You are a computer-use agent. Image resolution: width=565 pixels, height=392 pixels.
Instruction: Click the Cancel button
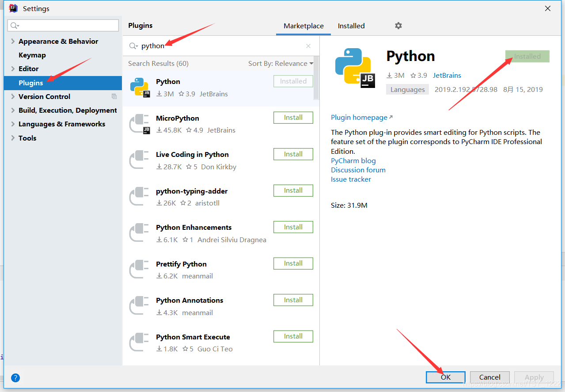[x=490, y=377]
